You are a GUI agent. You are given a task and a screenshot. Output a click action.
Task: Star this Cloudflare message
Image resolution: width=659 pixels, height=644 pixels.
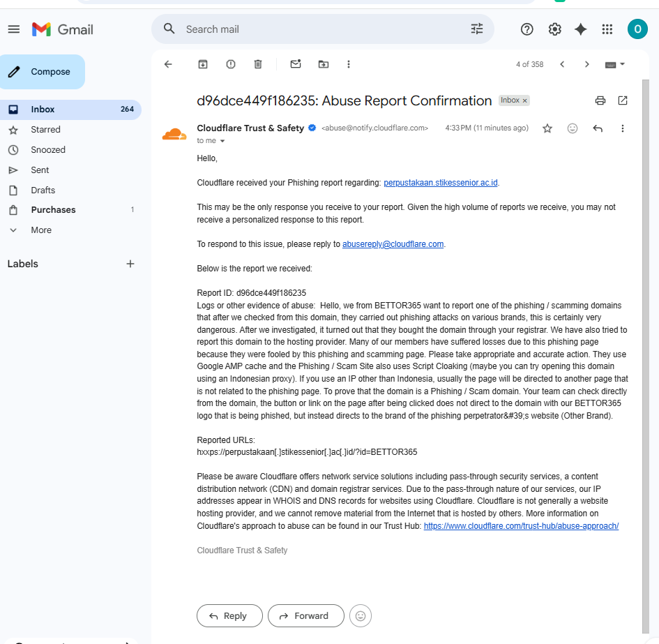pyautogui.click(x=547, y=128)
